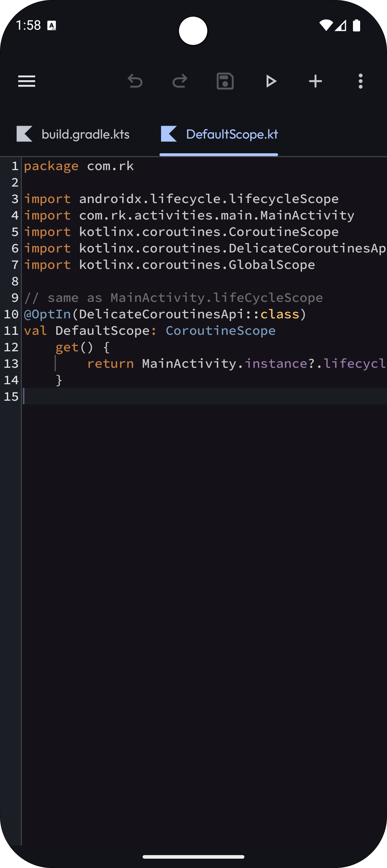Click the androidx.lifecycle.lifecycleScope import line
This screenshot has height=868, width=387.
[x=181, y=199]
